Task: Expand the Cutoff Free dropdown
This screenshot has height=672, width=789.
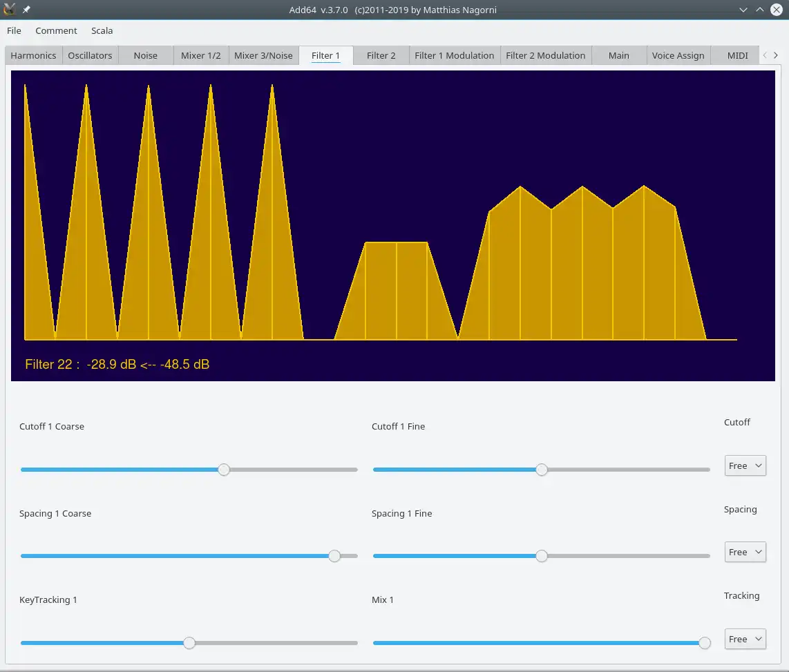Action: [745, 465]
